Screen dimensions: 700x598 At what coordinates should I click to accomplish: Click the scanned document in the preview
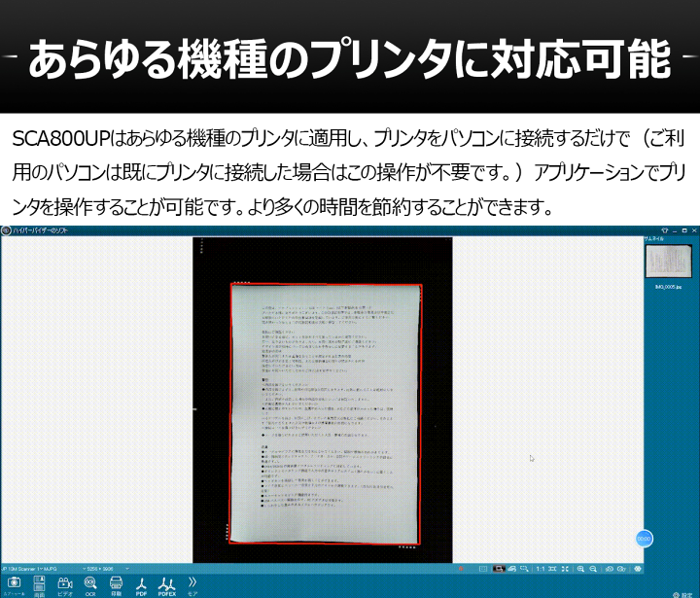[325, 413]
